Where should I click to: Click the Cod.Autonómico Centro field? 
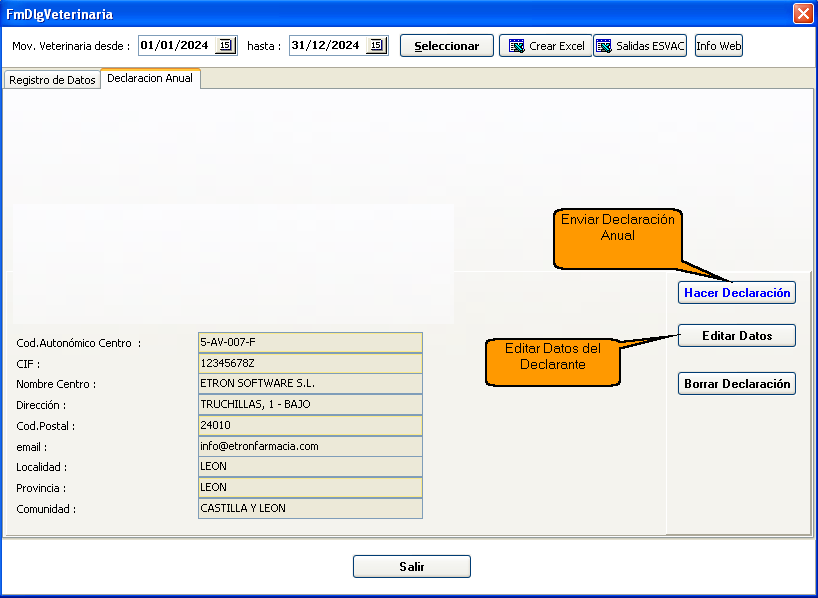click(x=310, y=342)
